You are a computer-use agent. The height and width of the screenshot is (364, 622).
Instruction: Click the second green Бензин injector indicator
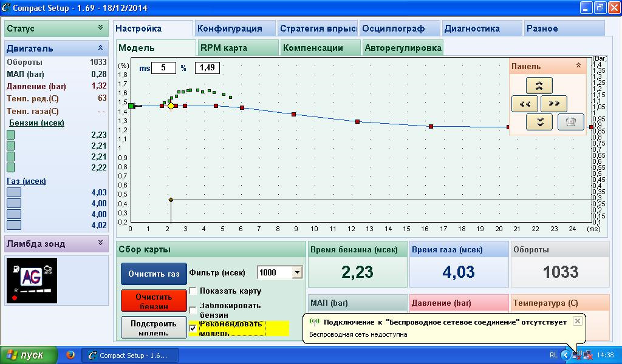tap(11, 146)
